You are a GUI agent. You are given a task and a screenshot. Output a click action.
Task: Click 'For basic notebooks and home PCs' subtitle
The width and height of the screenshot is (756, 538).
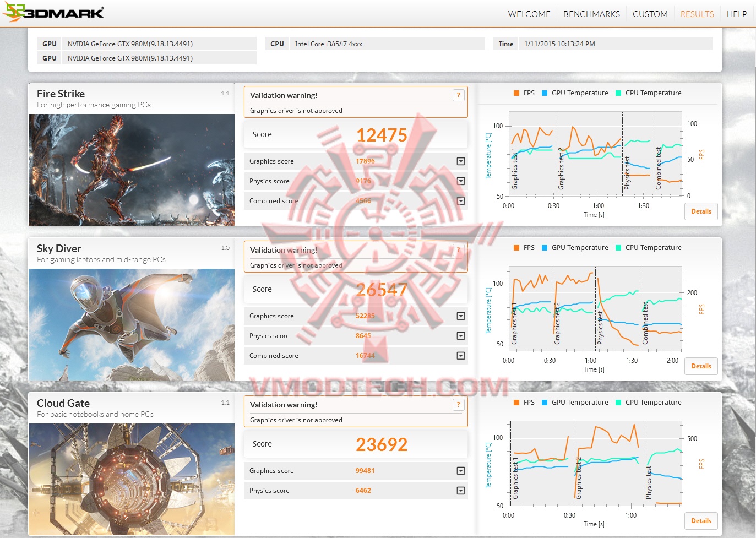pos(95,415)
